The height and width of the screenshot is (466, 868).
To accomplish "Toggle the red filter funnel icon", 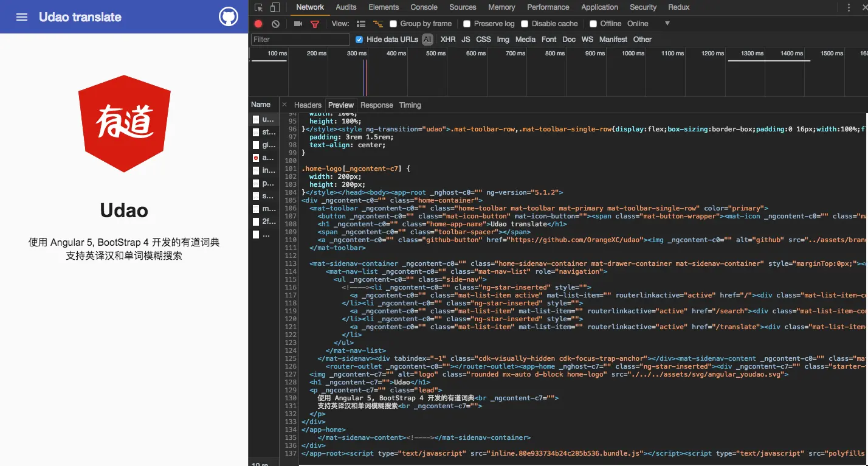I will pyautogui.click(x=315, y=24).
